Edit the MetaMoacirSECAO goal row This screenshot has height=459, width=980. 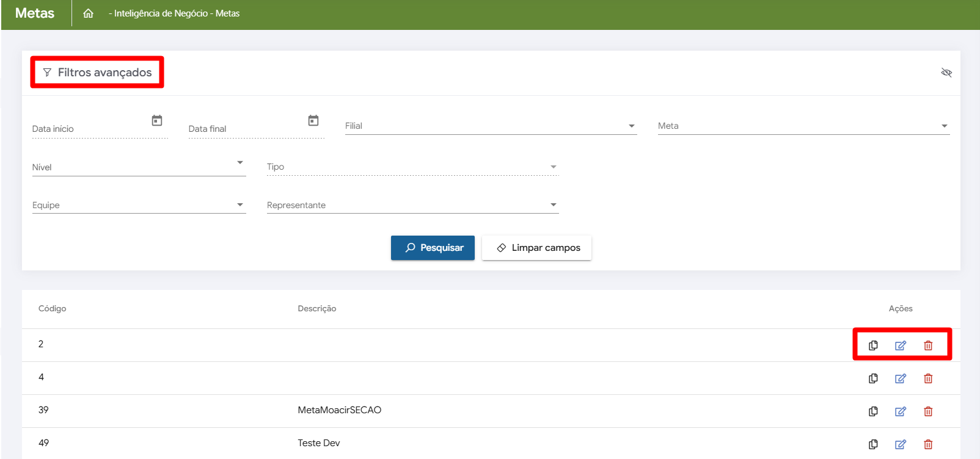click(x=901, y=411)
